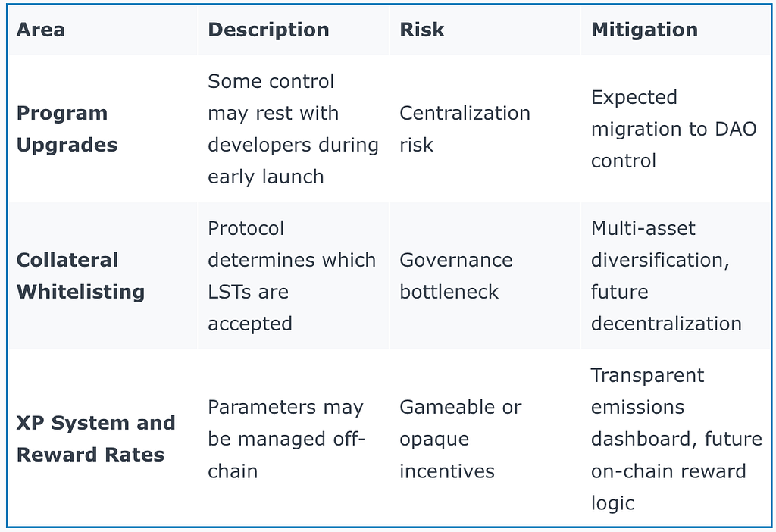Screen dimensions: 776x532
Task: Select the XP System and Reward Rates label
Action: 95,439
